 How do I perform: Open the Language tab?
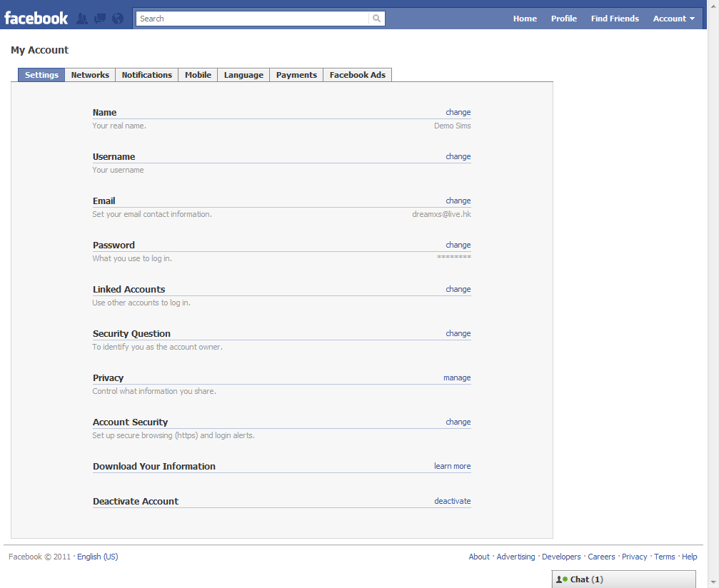point(243,75)
